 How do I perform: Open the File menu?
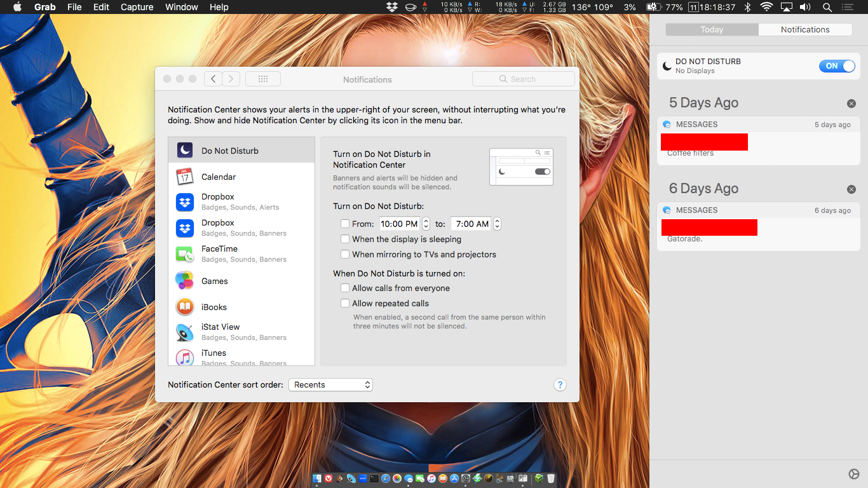click(x=74, y=7)
